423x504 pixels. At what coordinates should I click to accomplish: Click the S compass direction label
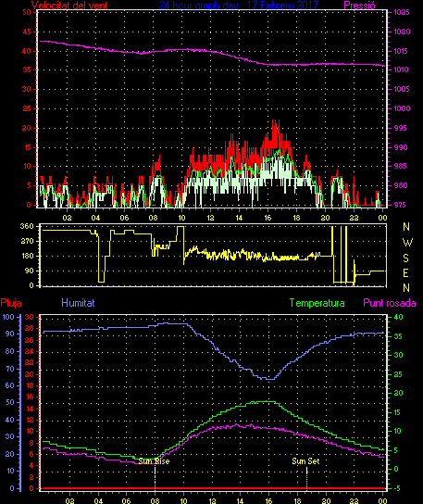pyautogui.click(x=406, y=258)
